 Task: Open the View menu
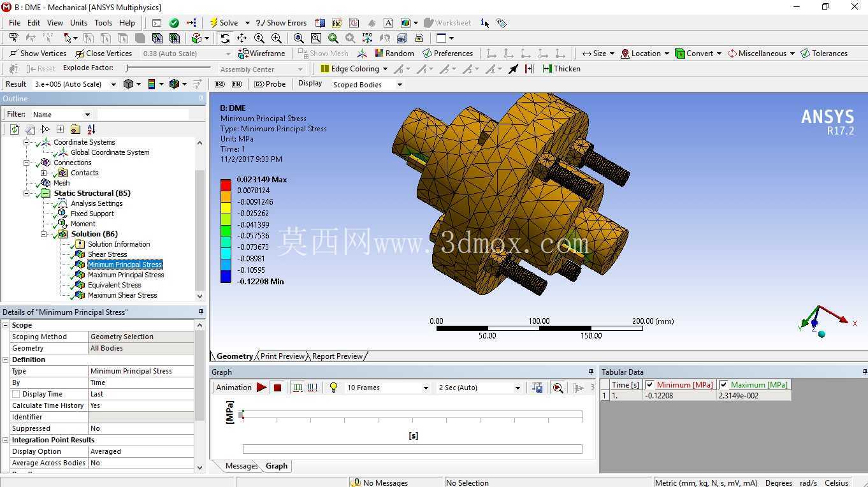pyautogui.click(x=55, y=23)
